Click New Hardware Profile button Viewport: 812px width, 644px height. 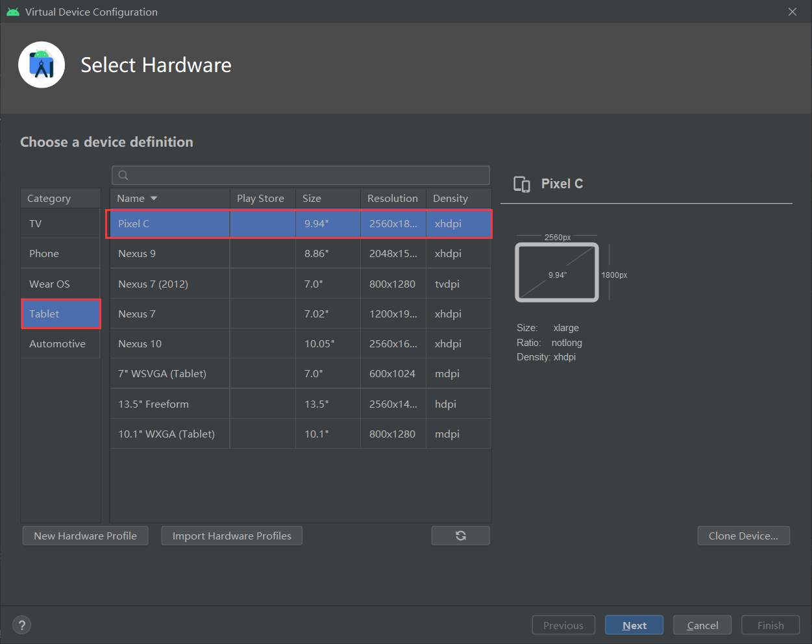(x=86, y=536)
